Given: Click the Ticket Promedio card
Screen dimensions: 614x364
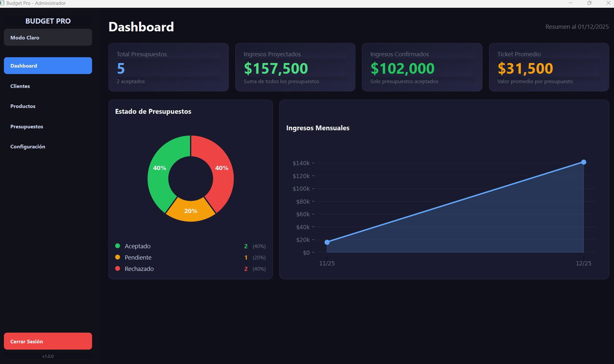Looking at the screenshot, I should [x=549, y=67].
